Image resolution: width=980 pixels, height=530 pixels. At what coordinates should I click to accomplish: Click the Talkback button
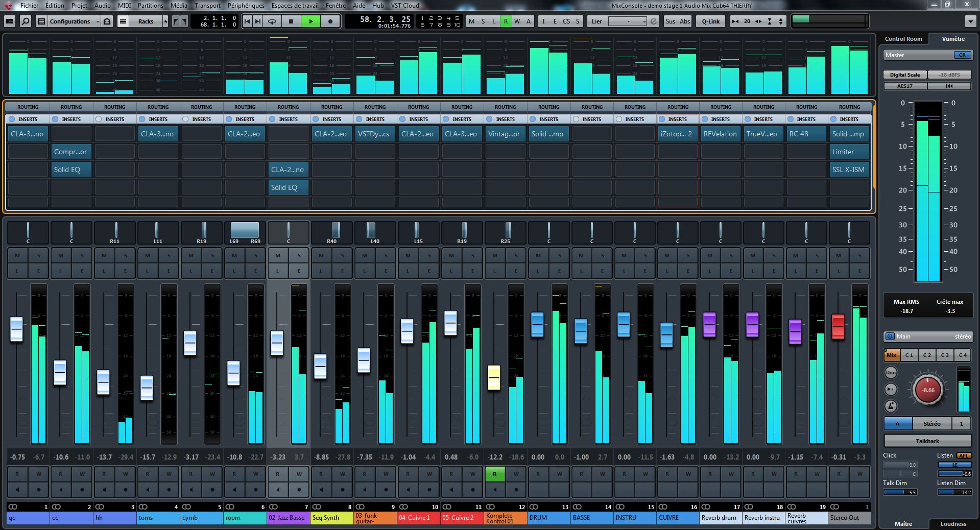(x=927, y=441)
